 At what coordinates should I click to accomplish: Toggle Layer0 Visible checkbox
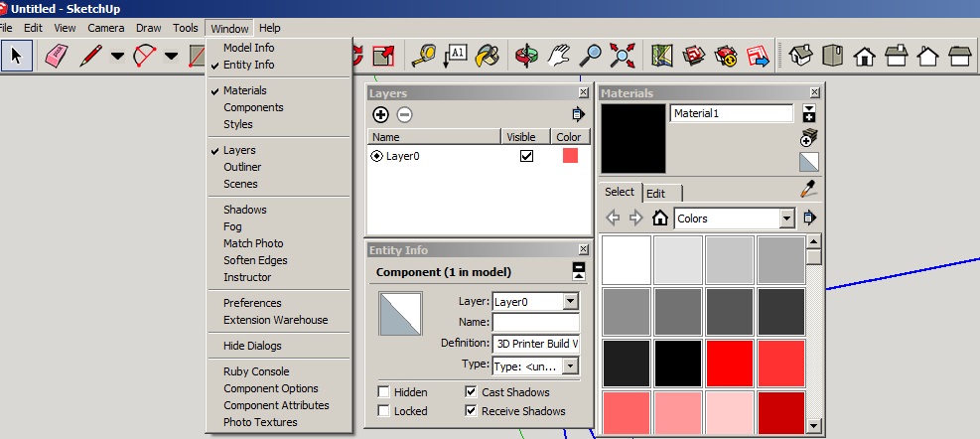click(x=527, y=156)
